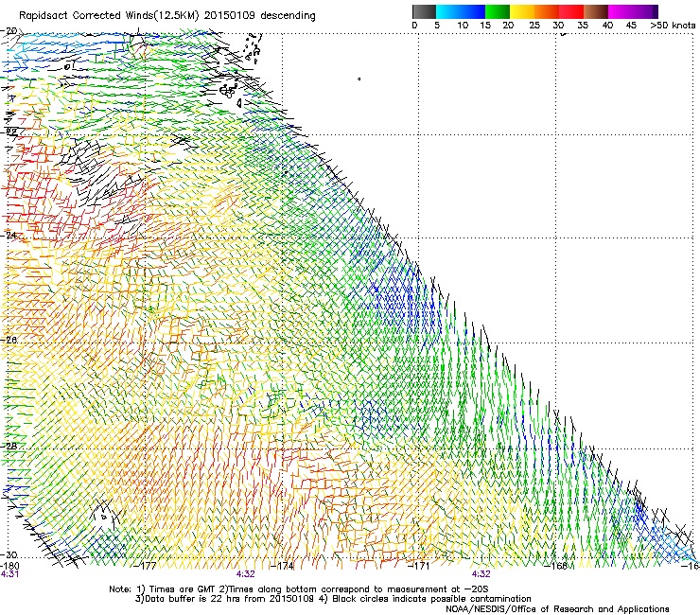Click the word 'descending' in the title

coord(288,16)
